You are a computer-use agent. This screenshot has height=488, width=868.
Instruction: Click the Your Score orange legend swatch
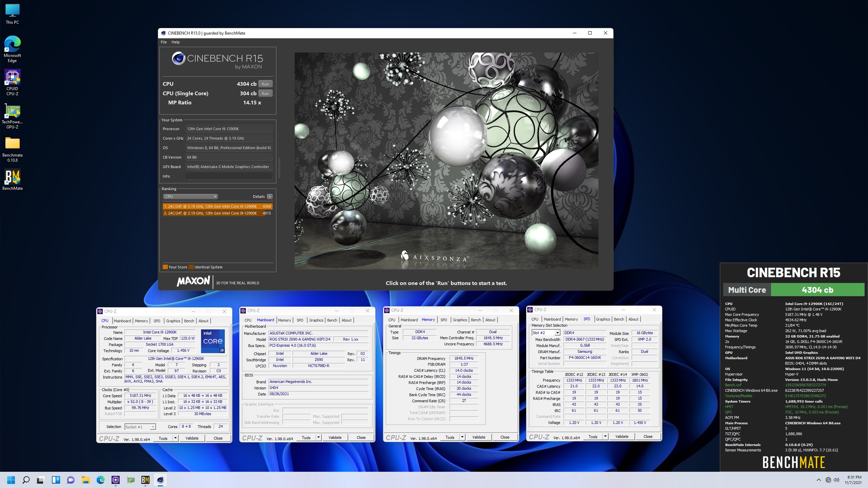(x=165, y=267)
